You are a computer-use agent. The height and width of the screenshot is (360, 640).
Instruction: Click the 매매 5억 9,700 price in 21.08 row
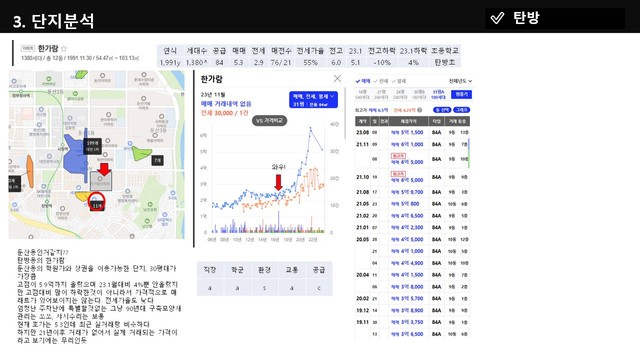point(407,192)
